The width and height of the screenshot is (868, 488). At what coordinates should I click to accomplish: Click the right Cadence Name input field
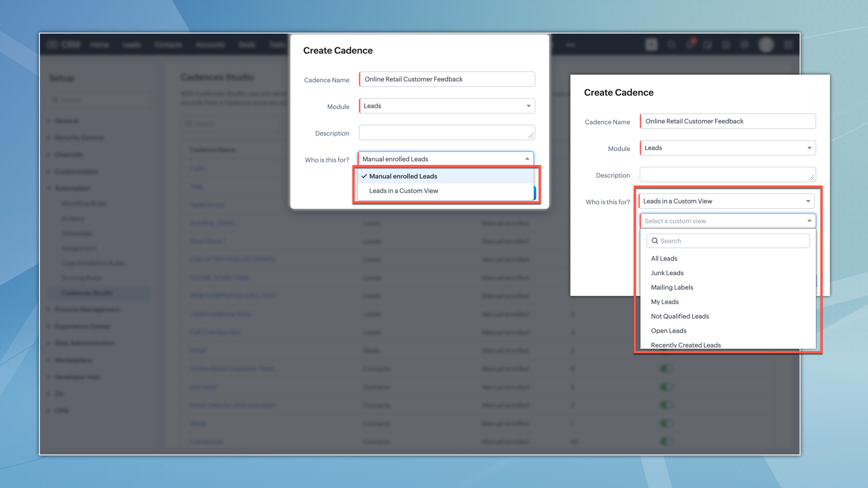click(727, 121)
